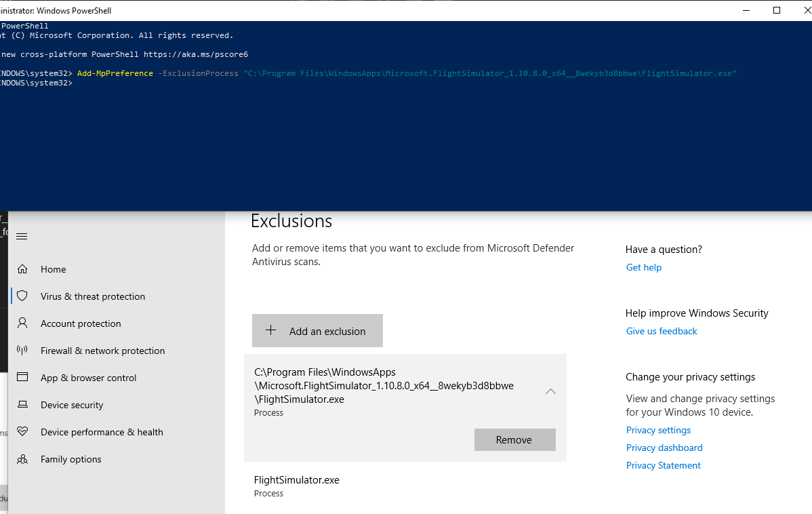Click the heart icon for Device performance & health
812x514 pixels.
click(22, 431)
